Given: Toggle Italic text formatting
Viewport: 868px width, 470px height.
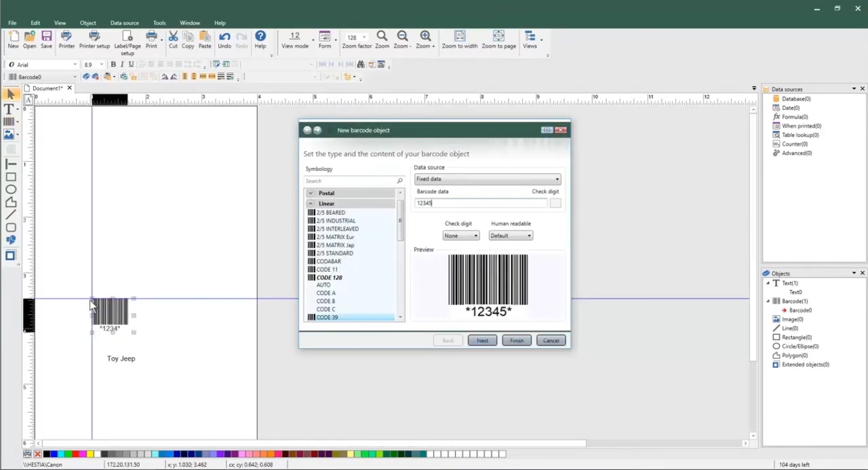Looking at the screenshot, I should pos(122,64).
